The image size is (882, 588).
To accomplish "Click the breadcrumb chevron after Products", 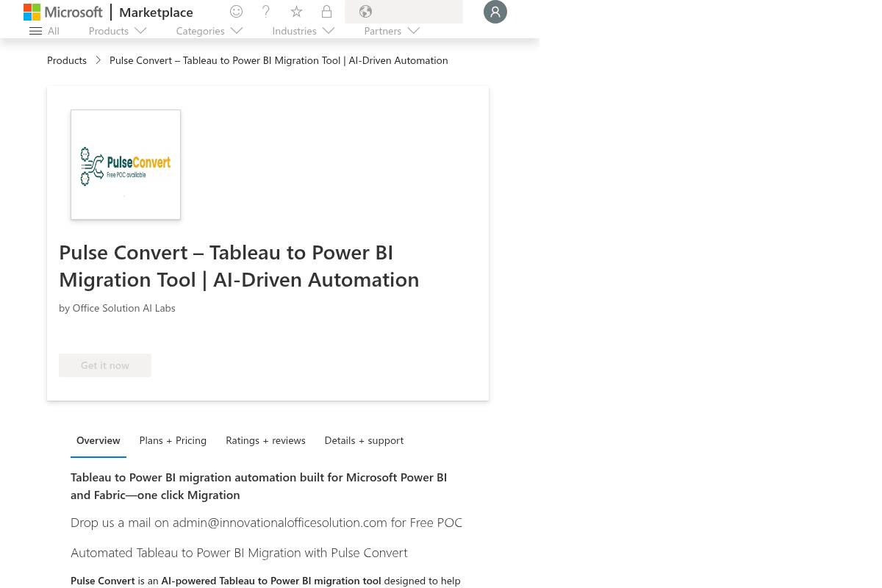I will click(x=98, y=60).
